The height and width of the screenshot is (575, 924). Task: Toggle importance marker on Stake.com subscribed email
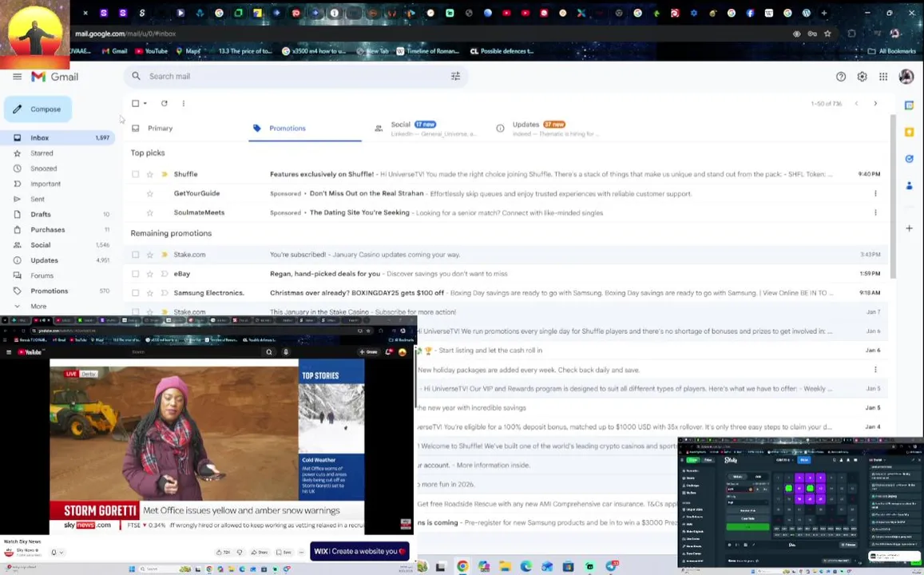pos(165,255)
